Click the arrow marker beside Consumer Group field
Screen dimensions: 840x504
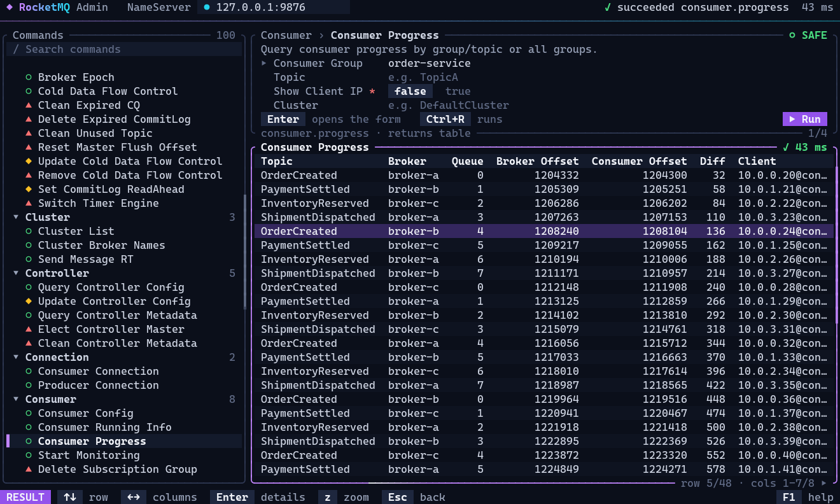(x=264, y=64)
